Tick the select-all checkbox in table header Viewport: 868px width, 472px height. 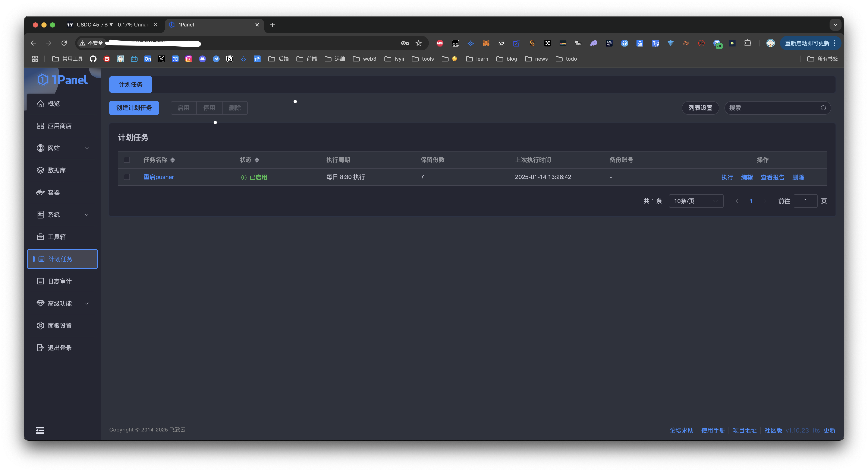(x=127, y=160)
